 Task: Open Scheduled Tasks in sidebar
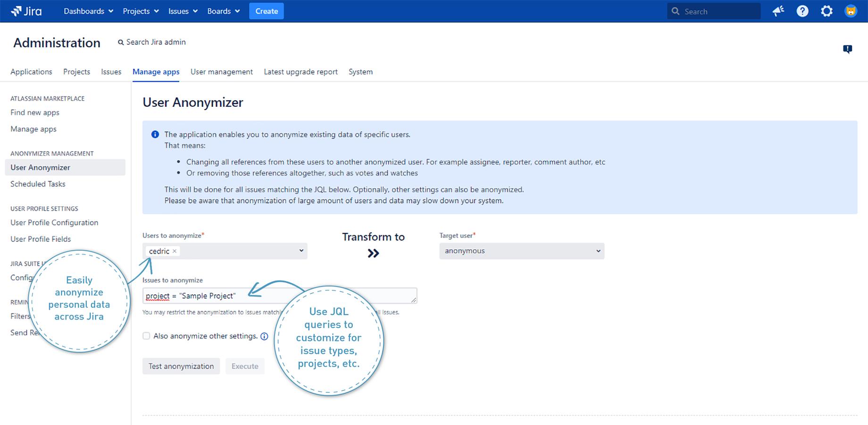[x=38, y=184]
